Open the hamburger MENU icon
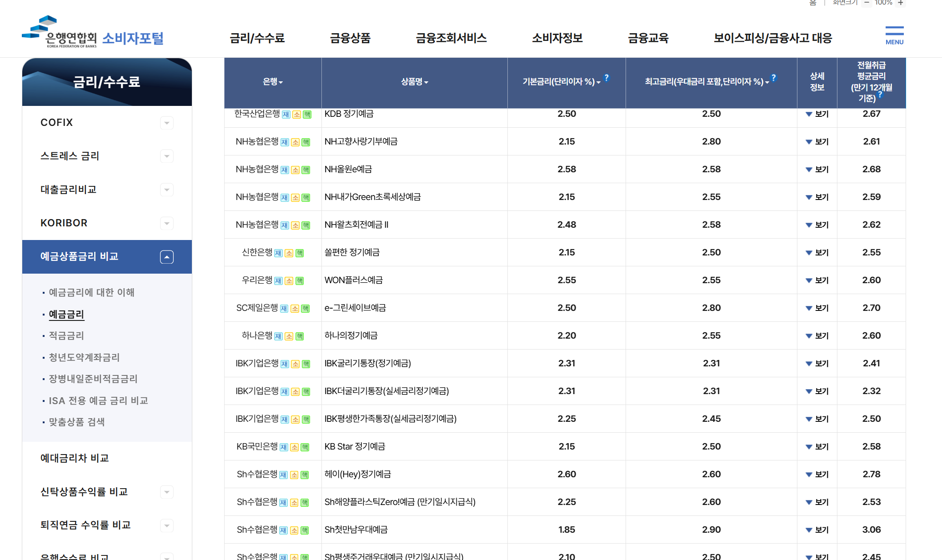This screenshot has height=560, width=942. [x=894, y=35]
